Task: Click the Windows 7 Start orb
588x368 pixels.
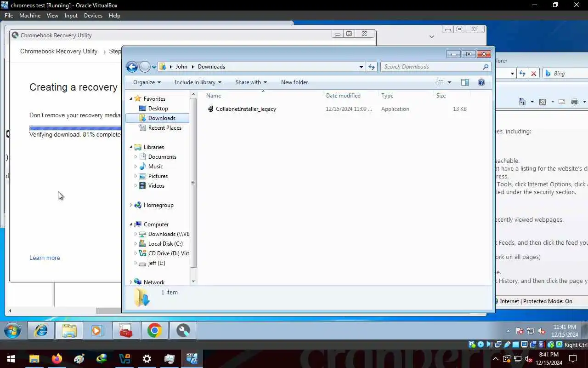Action: point(12,331)
